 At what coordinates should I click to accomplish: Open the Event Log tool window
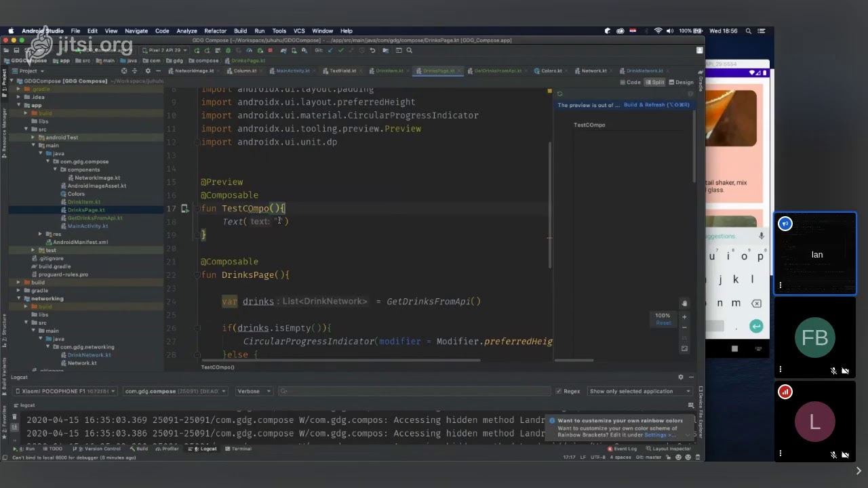click(x=623, y=449)
